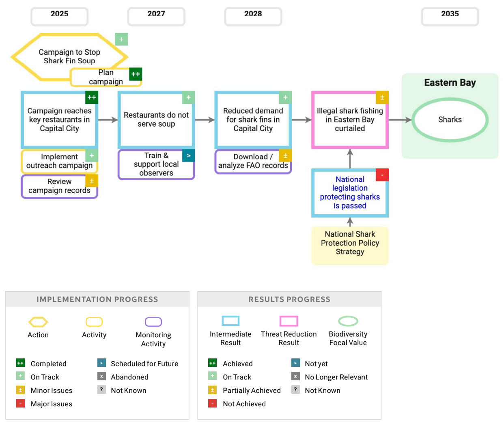Click the Activity legend symbol
Viewport: 504px width, 427px height.
94,322
